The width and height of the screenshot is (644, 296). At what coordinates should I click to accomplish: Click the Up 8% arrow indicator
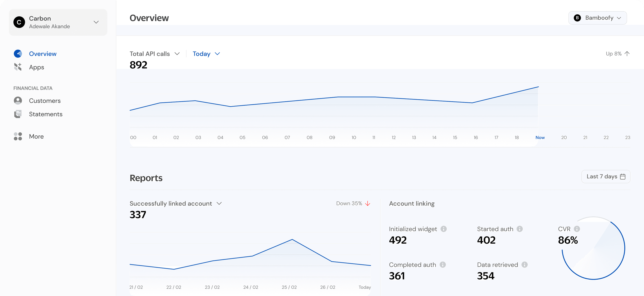click(627, 53)
